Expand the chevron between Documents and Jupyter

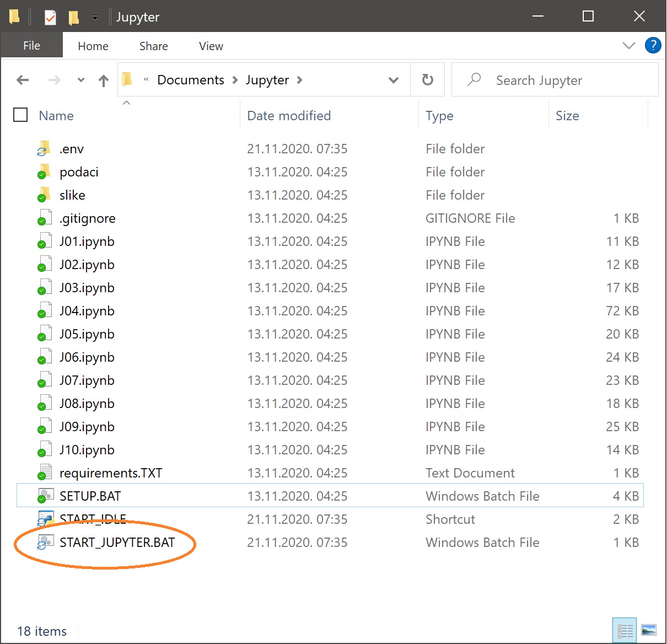coord(235,80)
